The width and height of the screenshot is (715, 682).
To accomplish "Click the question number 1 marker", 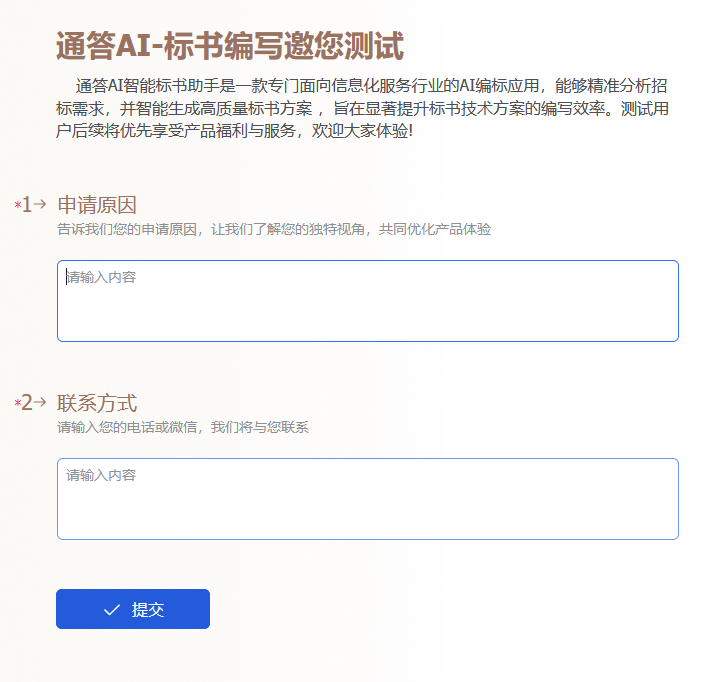I will pyautogui.click(x=27, y=204).
